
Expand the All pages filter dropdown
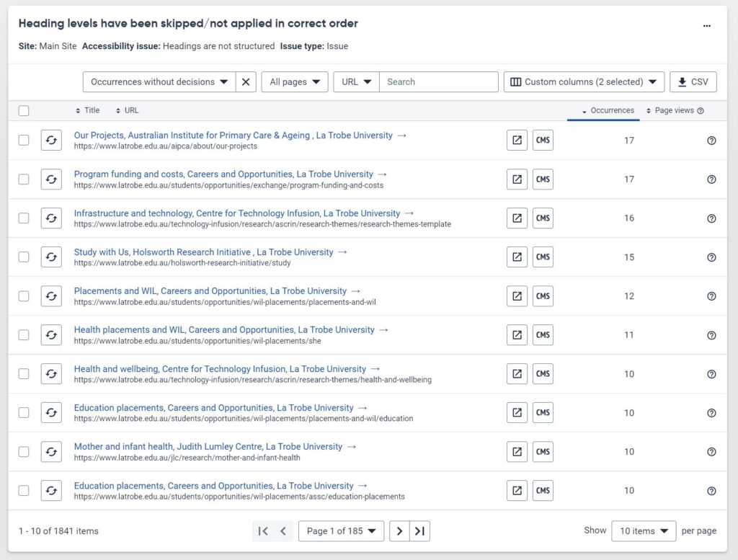pos(294,82)
